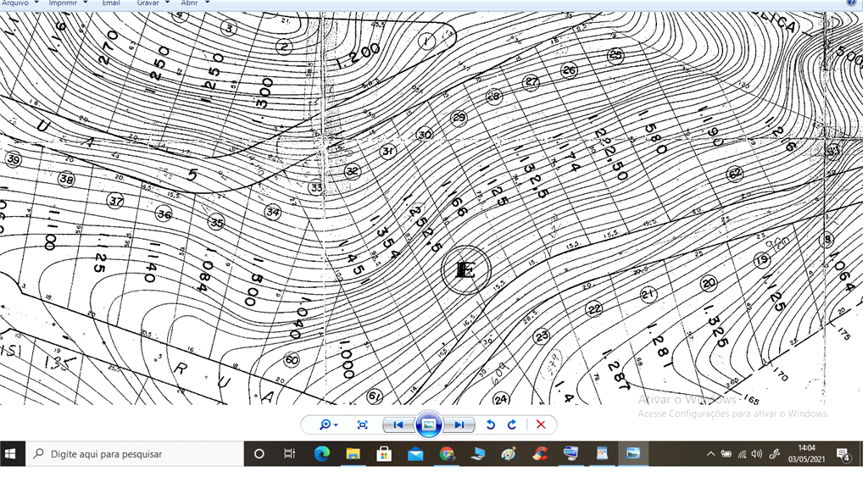Open the Mail app from taskbar
This screenshot has width=868, height=488.
pos(415,454)
